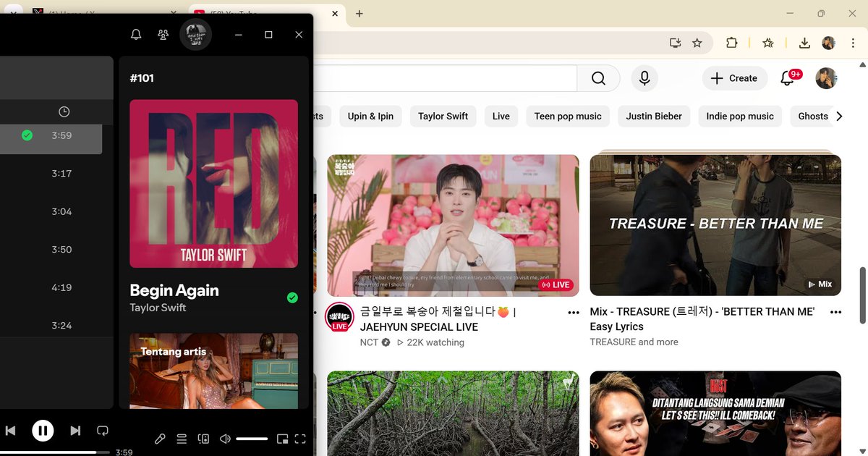Open more options for the JAEHYUN live video
The image size is (868, 456).
point(574,313)
